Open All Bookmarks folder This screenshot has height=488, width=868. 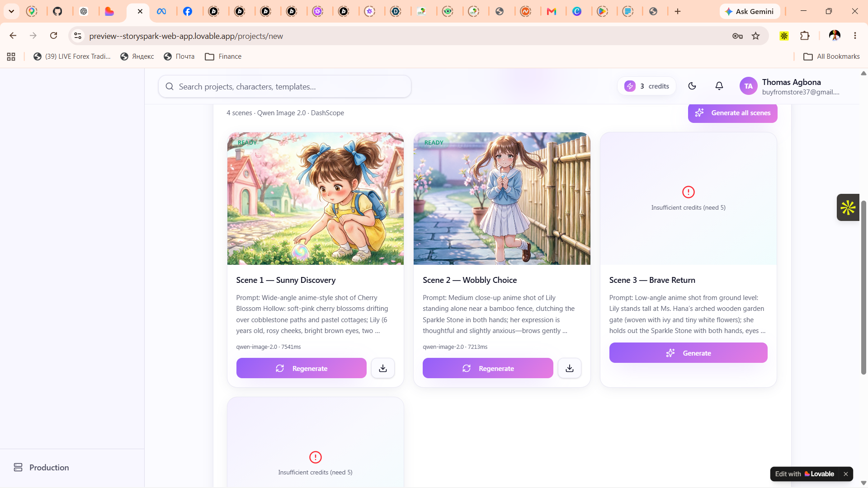831,56
